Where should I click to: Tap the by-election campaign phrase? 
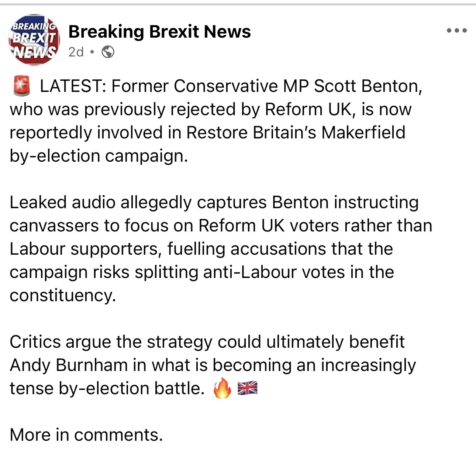pyautogui.click(x=99, y=156)
